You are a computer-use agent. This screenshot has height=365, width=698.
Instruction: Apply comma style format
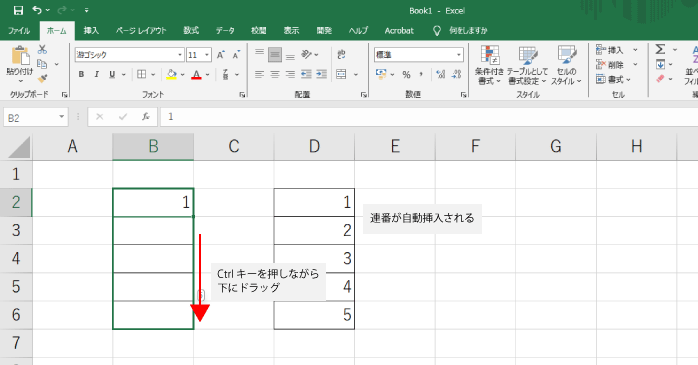pos(422,74)
